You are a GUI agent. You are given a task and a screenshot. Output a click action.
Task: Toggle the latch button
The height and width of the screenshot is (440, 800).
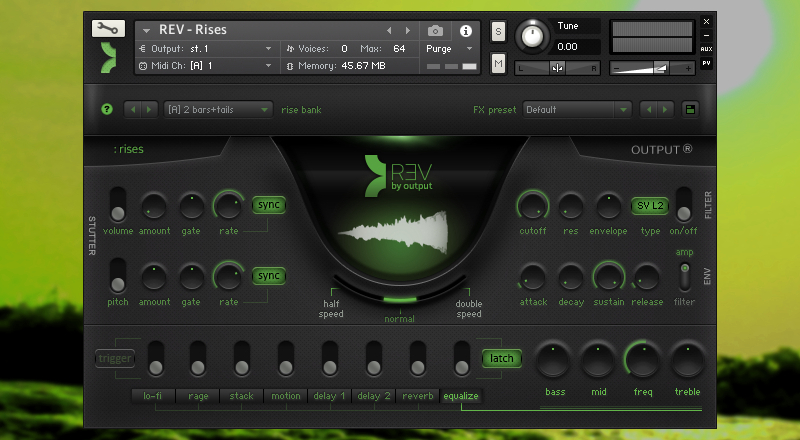[502, 358]
